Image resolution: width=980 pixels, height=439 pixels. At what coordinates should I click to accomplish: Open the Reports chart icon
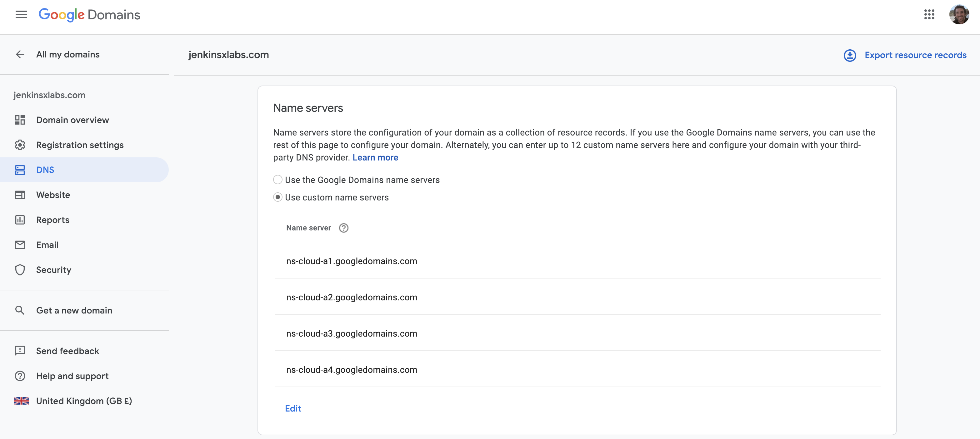(20, 220)
